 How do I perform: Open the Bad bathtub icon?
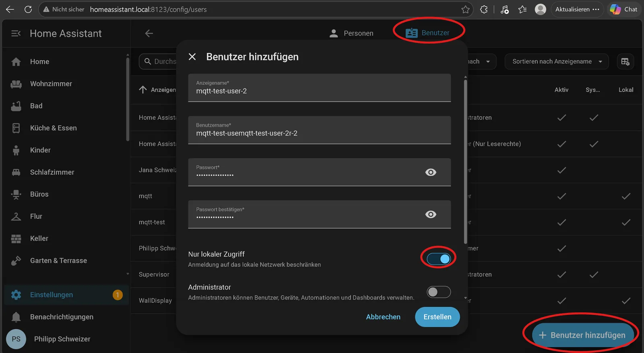16,106
